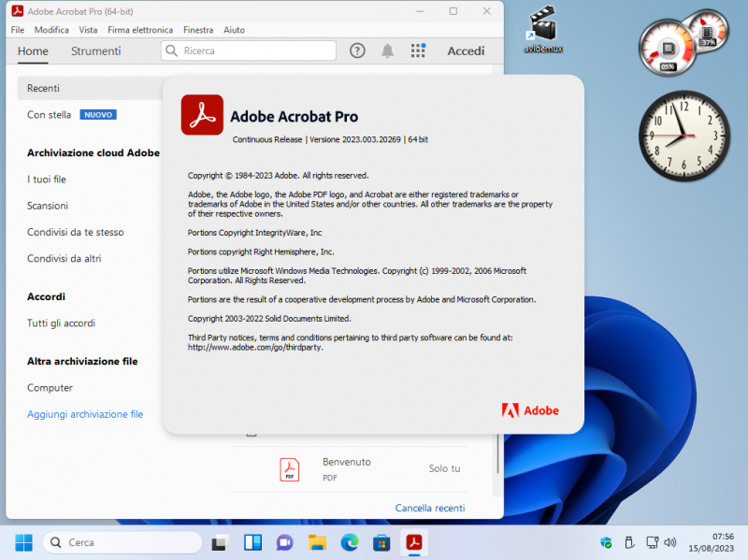The height and width of the screenshot is (560, 748).
Task: Select Computer under Altra archiviazione file
Action: (50, 388)
